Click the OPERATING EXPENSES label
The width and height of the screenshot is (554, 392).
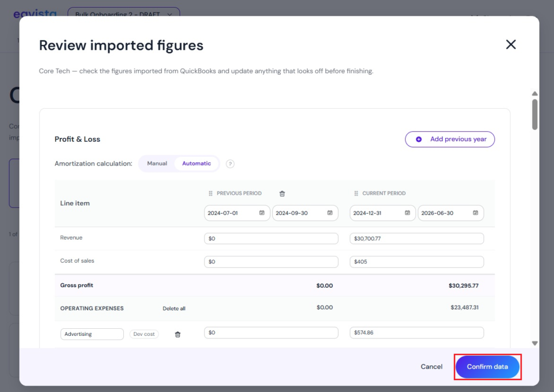click(x=92, y=308)
